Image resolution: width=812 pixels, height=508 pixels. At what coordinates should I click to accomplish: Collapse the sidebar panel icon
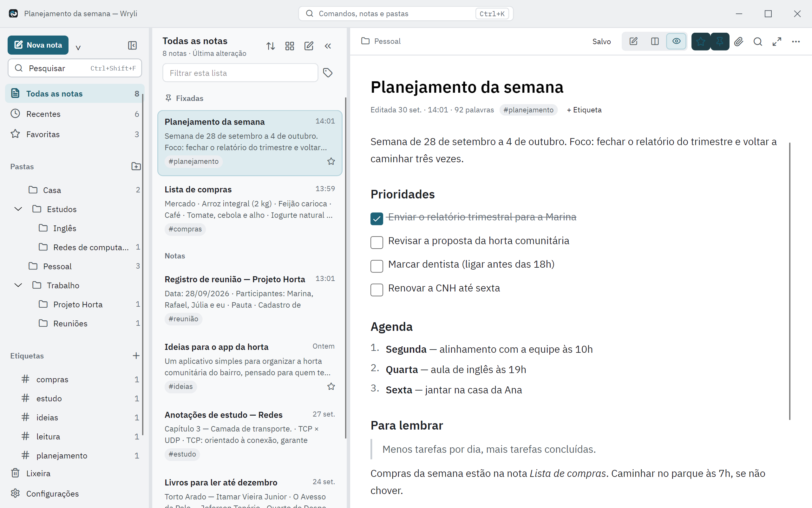click(132, 45)
